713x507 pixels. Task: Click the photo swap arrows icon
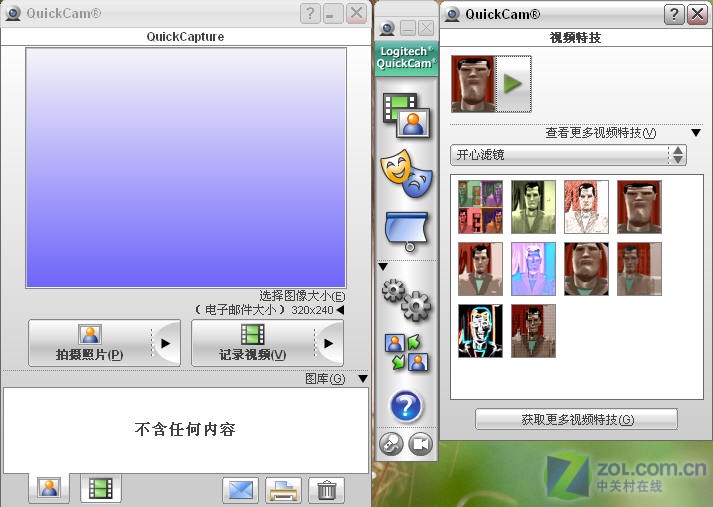tap(406, 351)
